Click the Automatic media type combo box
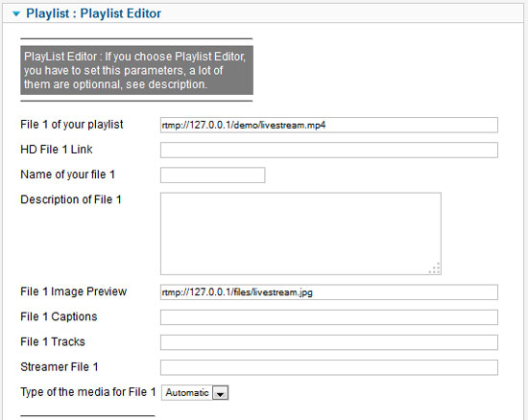Viewport: 528px width, 420px height. click(195, 393)
